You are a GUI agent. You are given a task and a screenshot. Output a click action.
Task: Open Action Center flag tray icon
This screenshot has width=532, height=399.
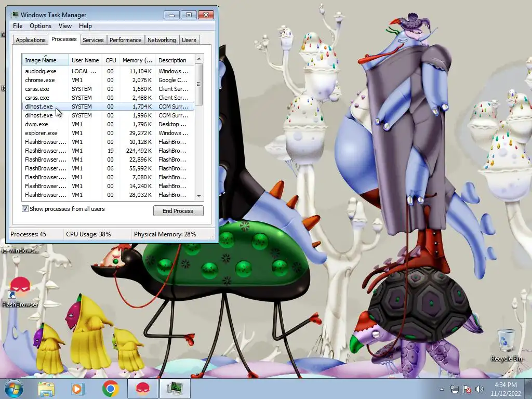click(467, 390)
